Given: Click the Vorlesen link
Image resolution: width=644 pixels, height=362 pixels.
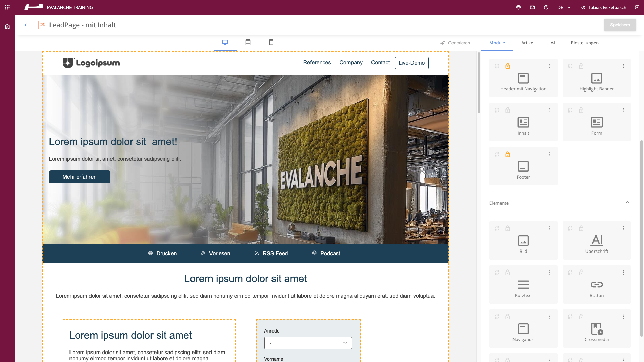Looking at the screenshot, I should [x=216, y=253].
